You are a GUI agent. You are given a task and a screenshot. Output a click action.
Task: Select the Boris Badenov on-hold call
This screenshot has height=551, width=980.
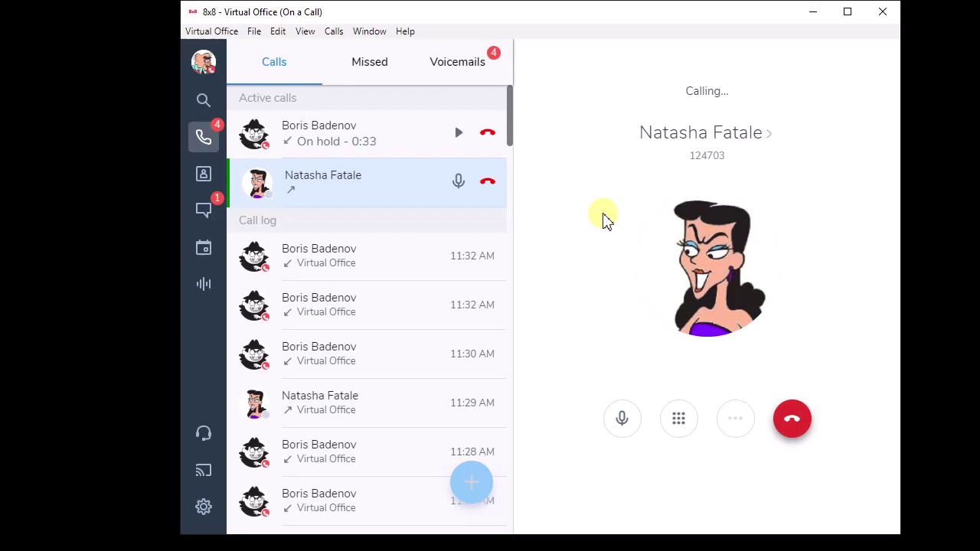click(x=367, y=133)
